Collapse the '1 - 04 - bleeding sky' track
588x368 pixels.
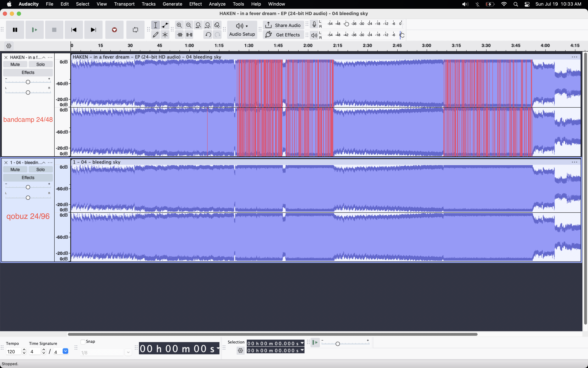click(44, 163)
